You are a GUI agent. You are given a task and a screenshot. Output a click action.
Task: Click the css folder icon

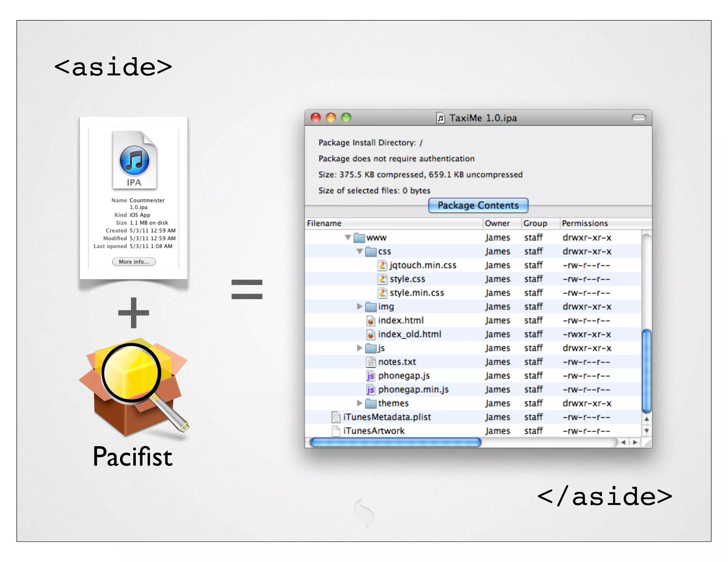[x=371, y=251]
